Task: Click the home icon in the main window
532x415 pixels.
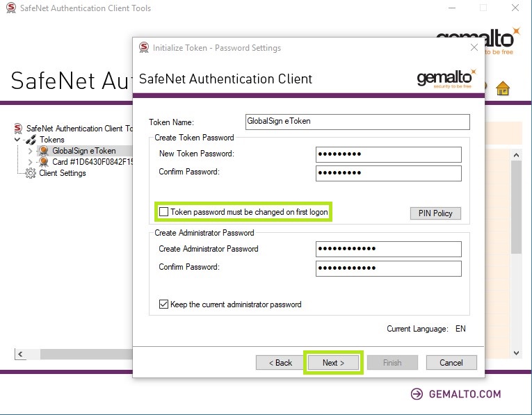Action: pyautogui.click(x=503, y=88)
